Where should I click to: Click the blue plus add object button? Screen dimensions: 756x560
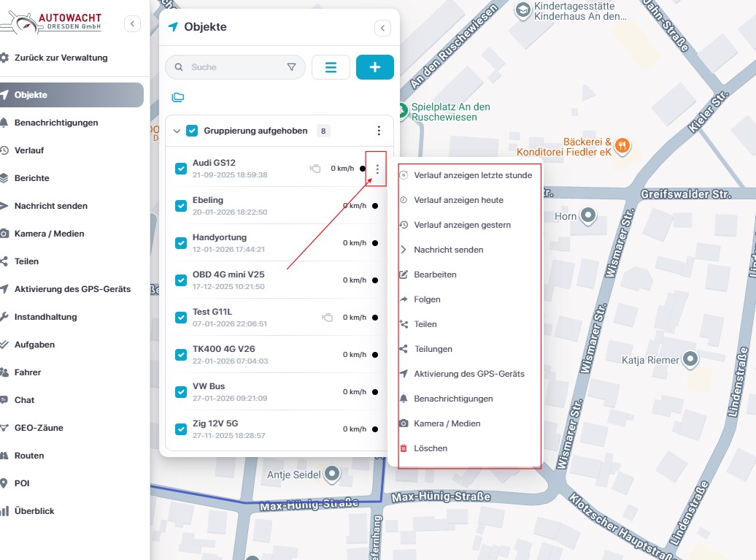[375, 67]
